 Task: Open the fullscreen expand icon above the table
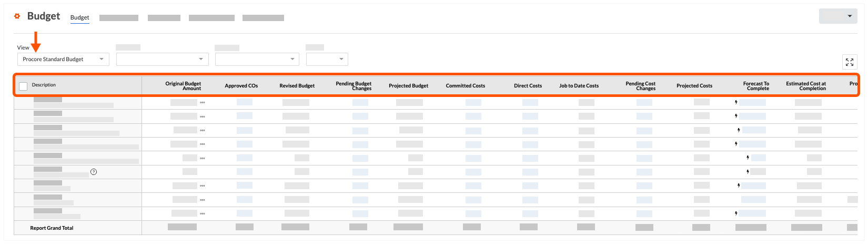pyautogui.click(x=849, y=62)
